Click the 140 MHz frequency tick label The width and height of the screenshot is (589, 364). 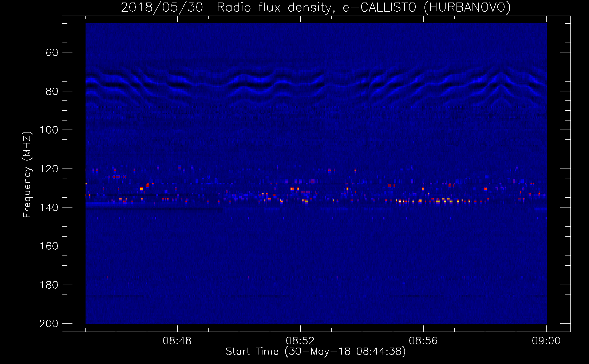tap(49, 207)
